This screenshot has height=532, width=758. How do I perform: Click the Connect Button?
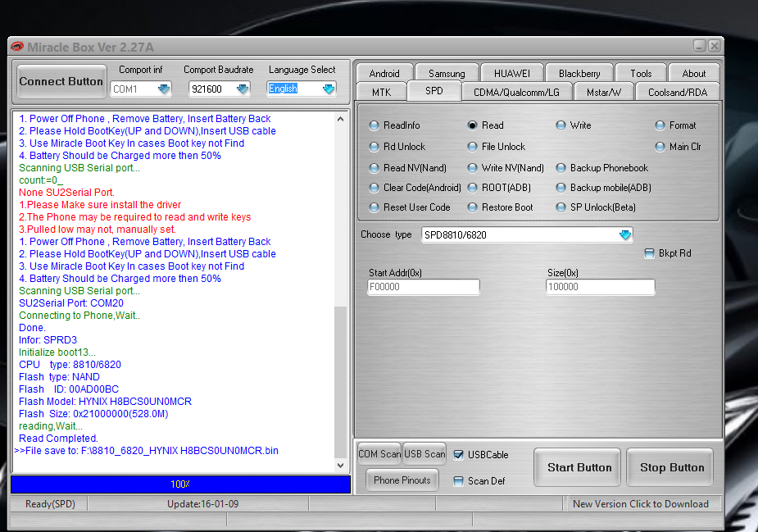click(x=61, y=81)
